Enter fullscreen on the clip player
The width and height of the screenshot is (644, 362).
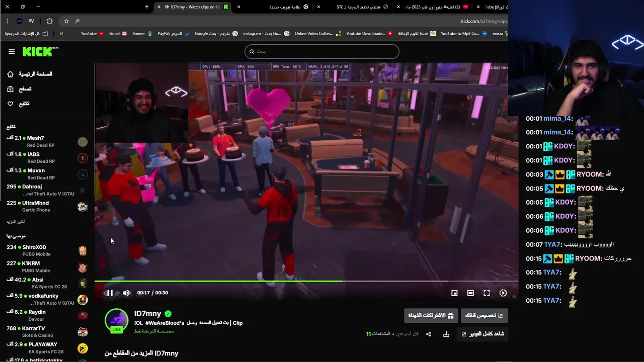487,293
